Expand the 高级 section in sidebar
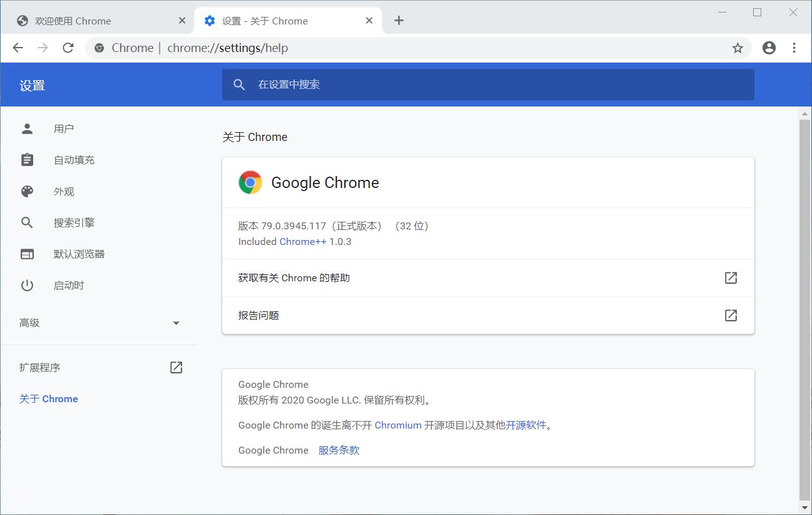Screen dimensions: 812x515 coord(100,323)
